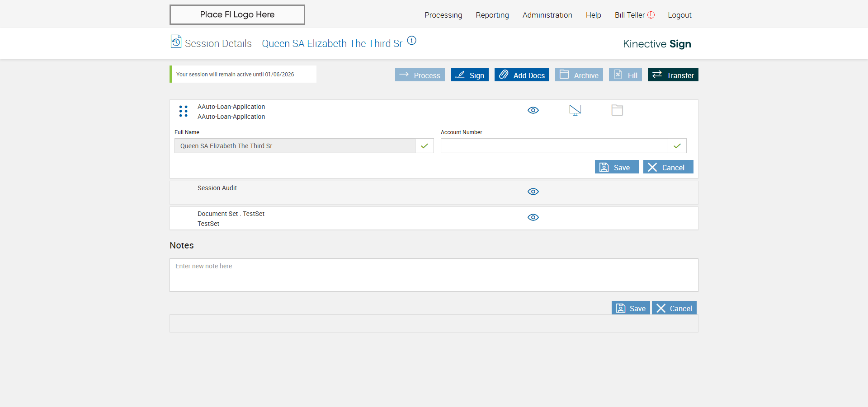This screenshot has height=407, width=868.
Task: Open the Reporting menu
Action: [492, 15]
